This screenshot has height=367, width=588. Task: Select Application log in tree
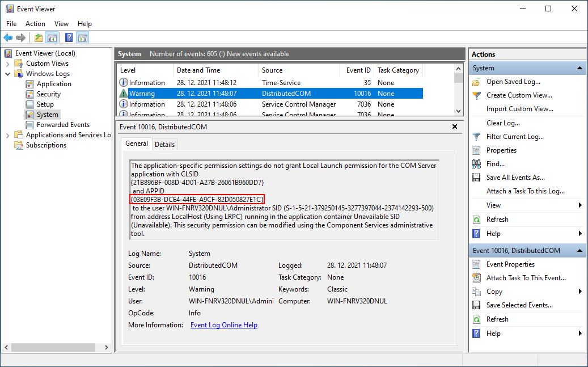point(54,84)
